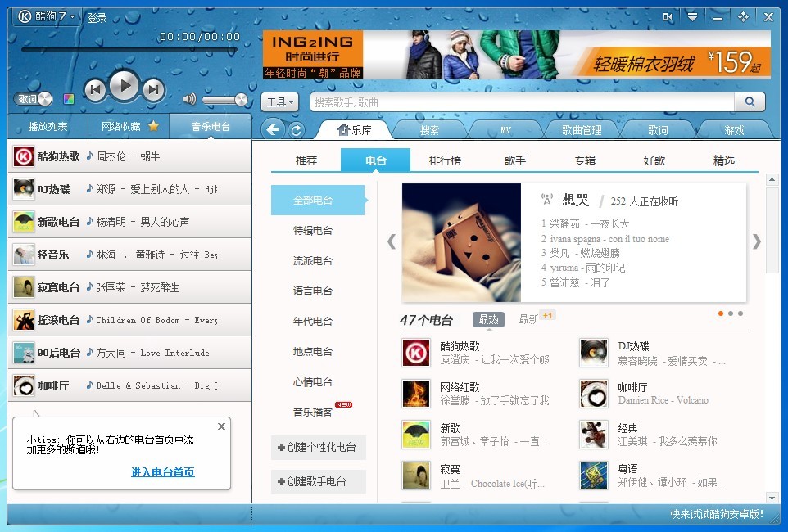This screenshot has width=788, height=532.
Task: Show next featured station with right chevron
Action: click(x=756, y=241)
